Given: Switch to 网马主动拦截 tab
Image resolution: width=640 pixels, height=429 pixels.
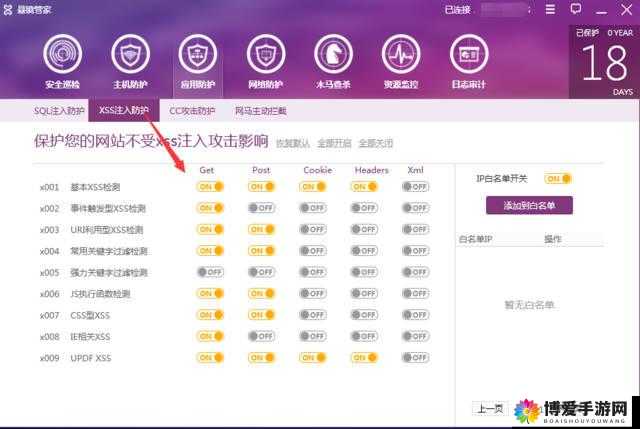Looking at the screenshot, I should [261, 111].
